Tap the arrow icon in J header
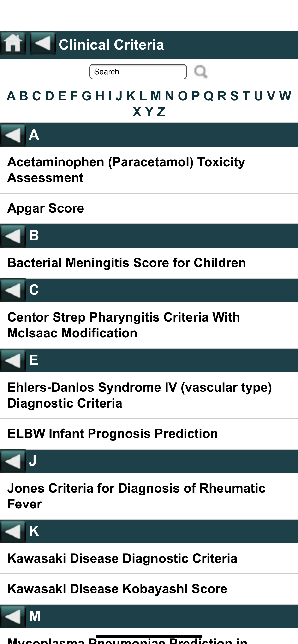The image size is (298, 644). click(13, 461)
